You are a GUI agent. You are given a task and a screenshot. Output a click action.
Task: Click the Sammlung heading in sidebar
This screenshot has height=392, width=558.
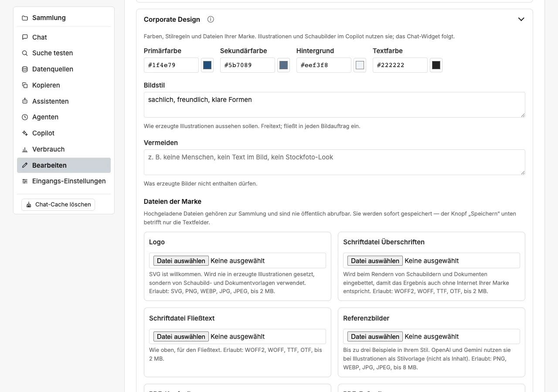pos(49,18)
